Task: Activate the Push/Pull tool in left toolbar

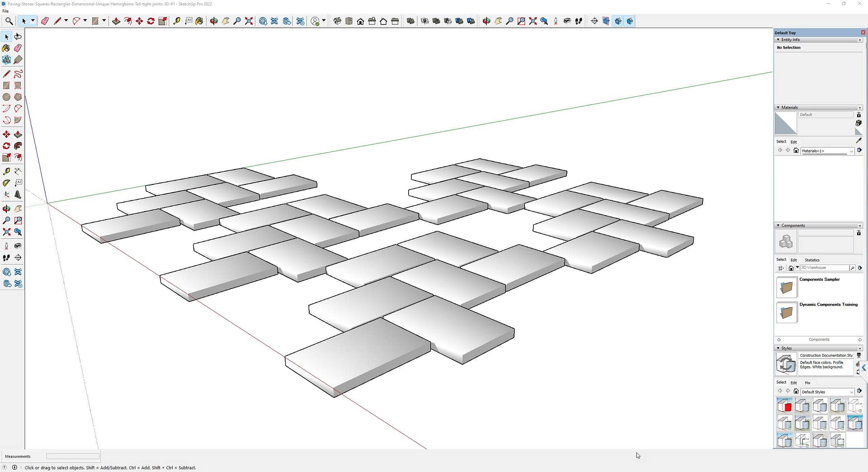Action: 18,134
